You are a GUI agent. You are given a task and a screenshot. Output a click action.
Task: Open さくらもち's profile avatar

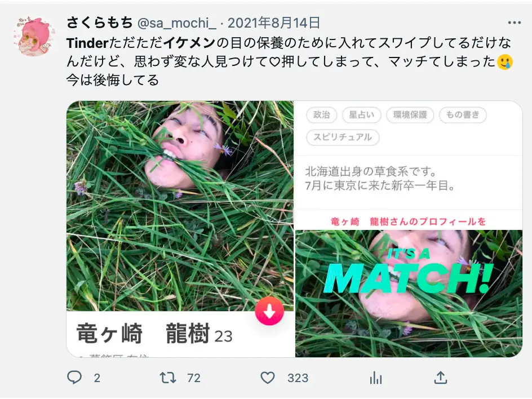pos(34,36)
